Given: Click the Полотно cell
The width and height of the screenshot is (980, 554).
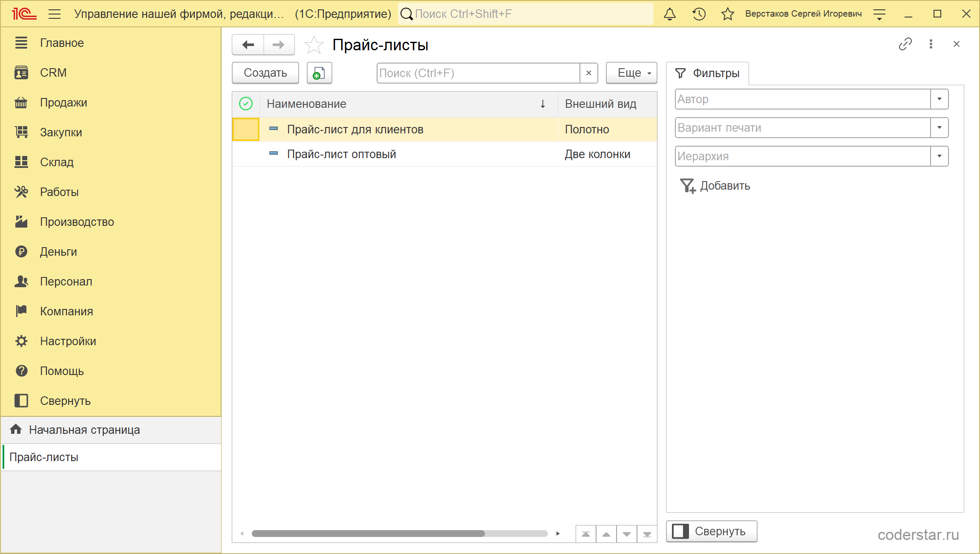Looking at the screenshot, I should click(x=607, y=130).
